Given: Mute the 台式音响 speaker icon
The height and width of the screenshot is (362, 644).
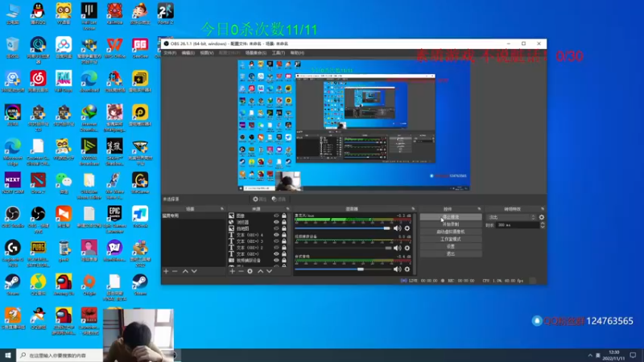Looking at the screenshot, I should pos(397,269).
